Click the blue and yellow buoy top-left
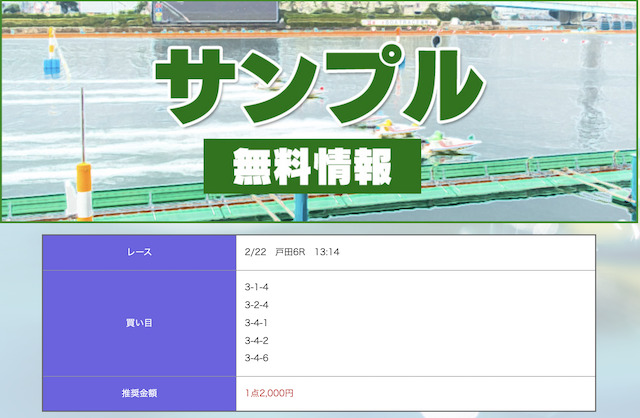This screenshot has height=418, width=640. click(51, 57)
